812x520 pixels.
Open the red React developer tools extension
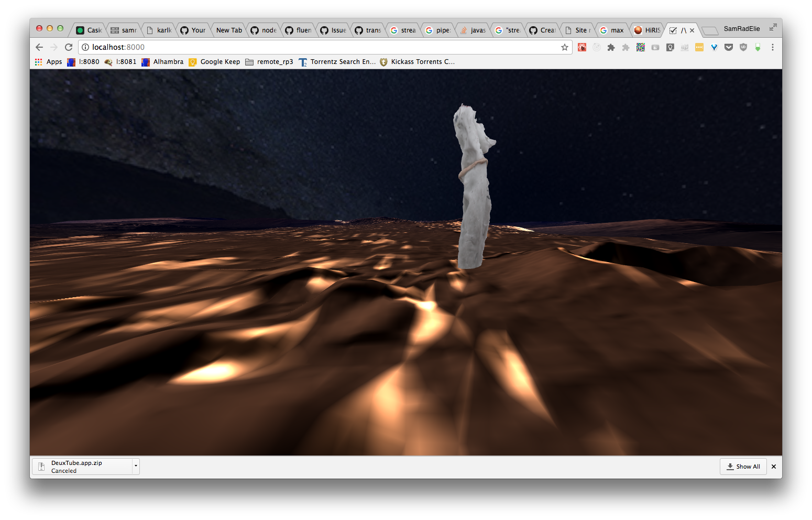(x=582, y=47)
